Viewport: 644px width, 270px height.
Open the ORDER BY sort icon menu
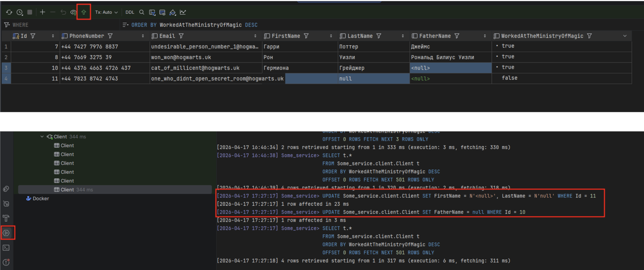tap(126, 25)
